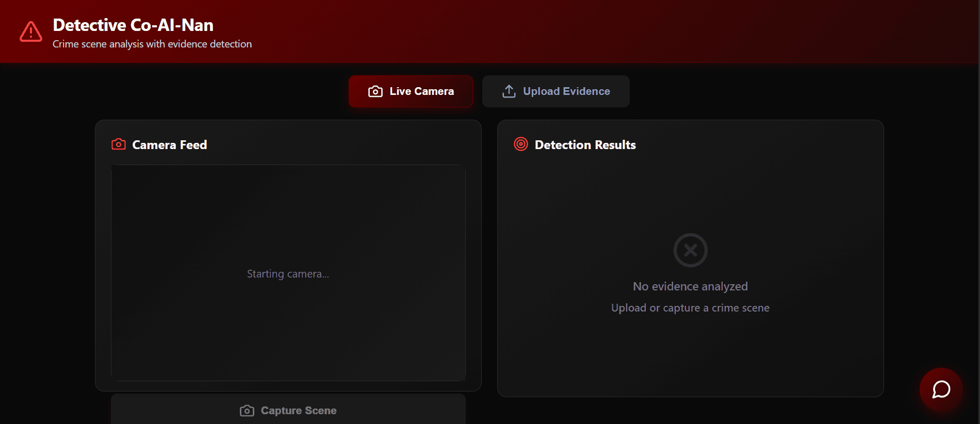
Task: Click the camera icon in Capture Scene button
Action: 247,411
